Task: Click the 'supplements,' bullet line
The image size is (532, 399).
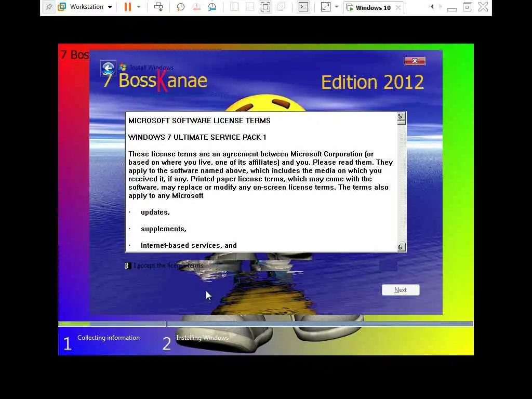Action: point(164,229)
